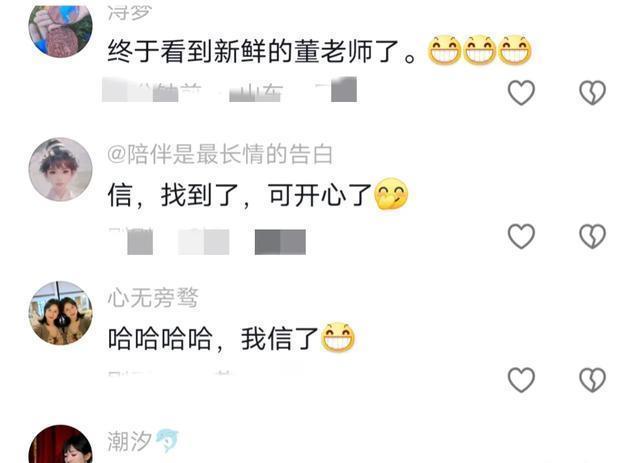Open the first commenter's food-photo avatar

click(60, 29)
